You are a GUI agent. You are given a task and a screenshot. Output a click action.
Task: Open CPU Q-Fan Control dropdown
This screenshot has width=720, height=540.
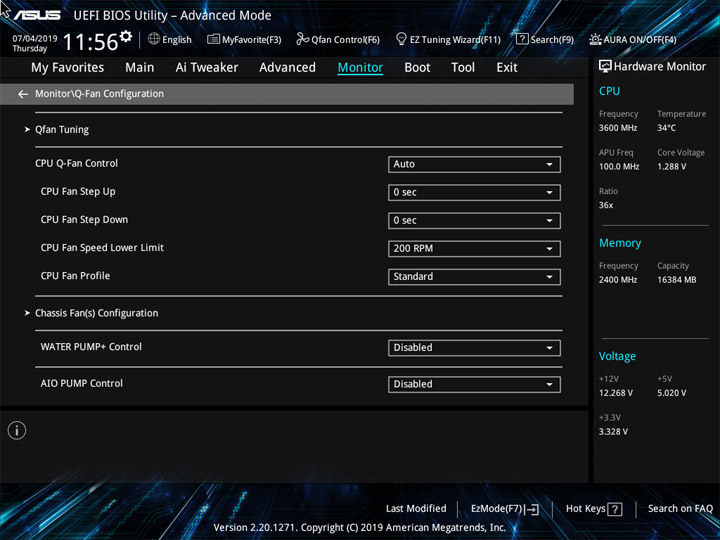(474, 164)
